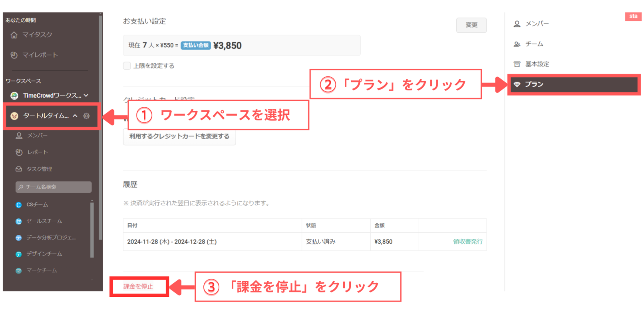Click the chart icon beside sidebar レポート
Viewport: 644px width, 324px height.
point(19,152)
